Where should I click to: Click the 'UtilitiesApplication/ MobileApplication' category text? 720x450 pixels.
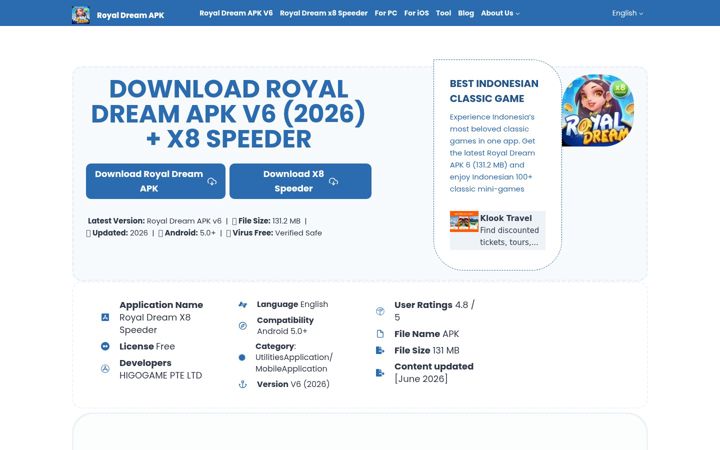pyautogui.click(x=294, y=363)
